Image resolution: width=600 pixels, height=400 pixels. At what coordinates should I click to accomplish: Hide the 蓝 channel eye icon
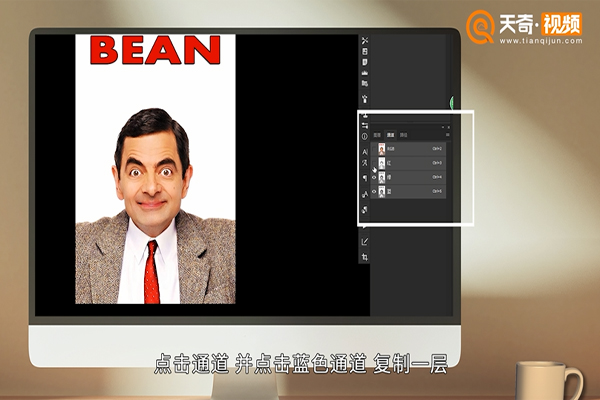[374, 191]
